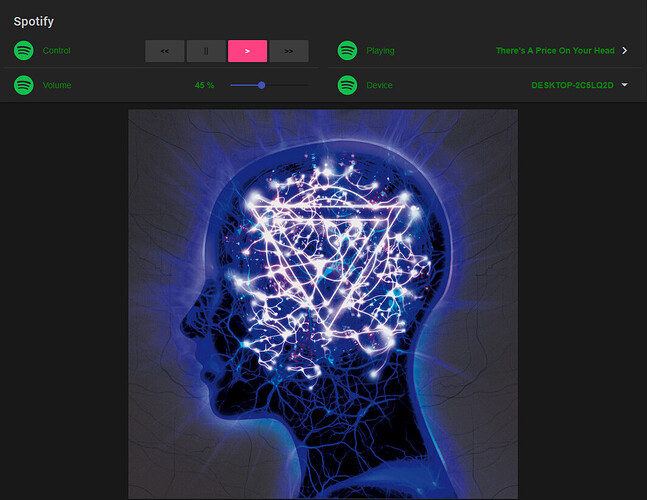Click the Device label
647x500 pixels.
[379, 85]
